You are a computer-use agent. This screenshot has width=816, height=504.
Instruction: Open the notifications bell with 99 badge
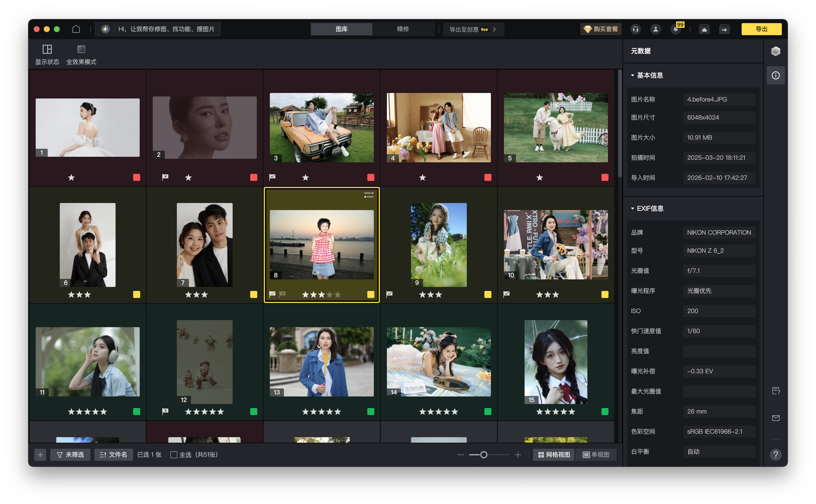click(x=676, y=29)
